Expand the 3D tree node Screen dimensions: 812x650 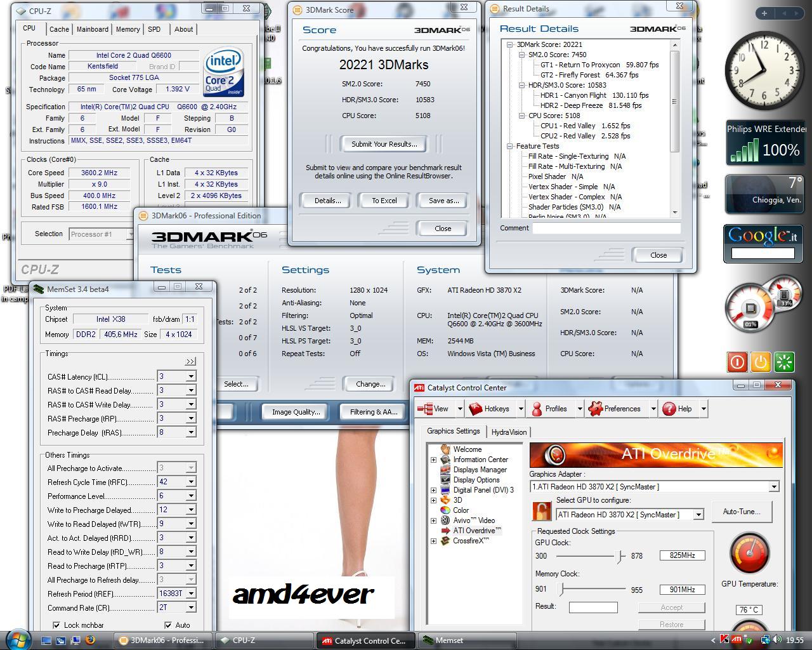pyautogui.click(x=434, y=500)
